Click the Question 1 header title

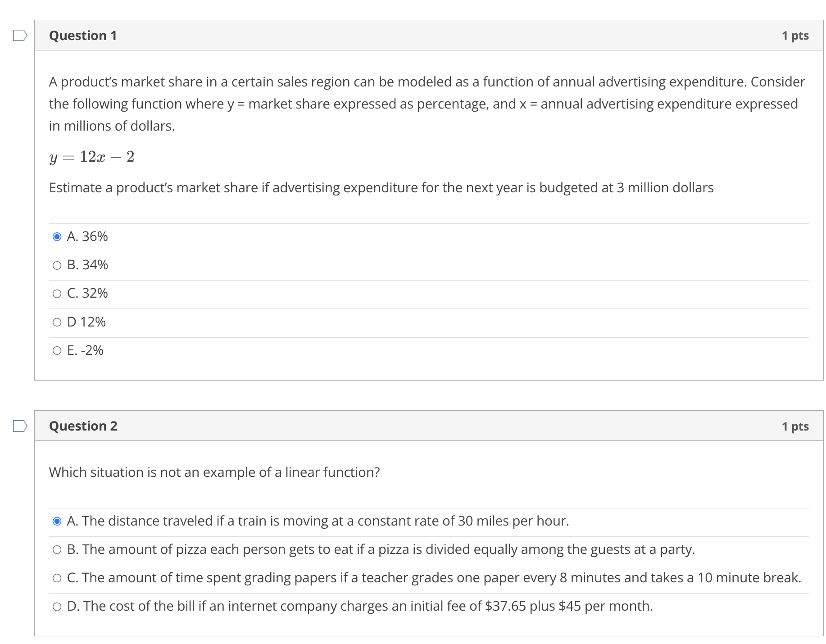(83, 36)
